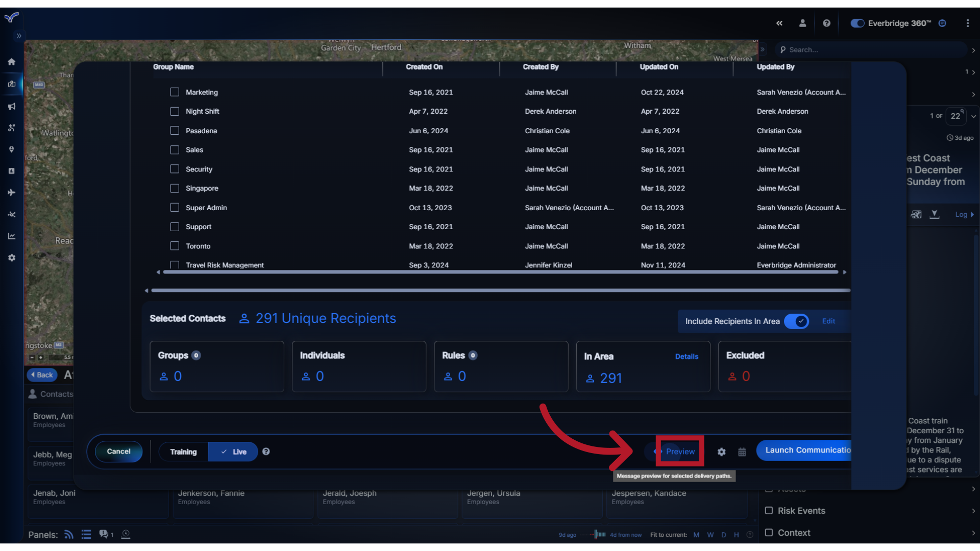Disable the Include Recipients In Area toggle
This screenshot has width=980, height=551.
point(797,321)
